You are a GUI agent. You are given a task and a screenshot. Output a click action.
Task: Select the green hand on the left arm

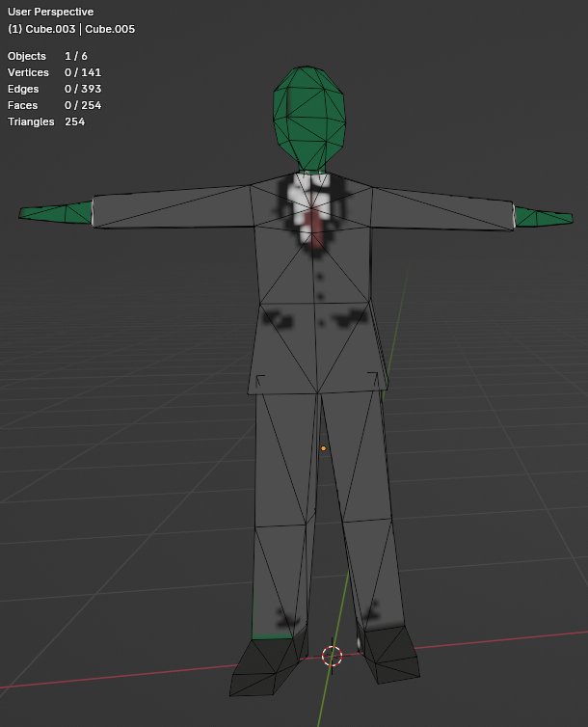[56, 213]
